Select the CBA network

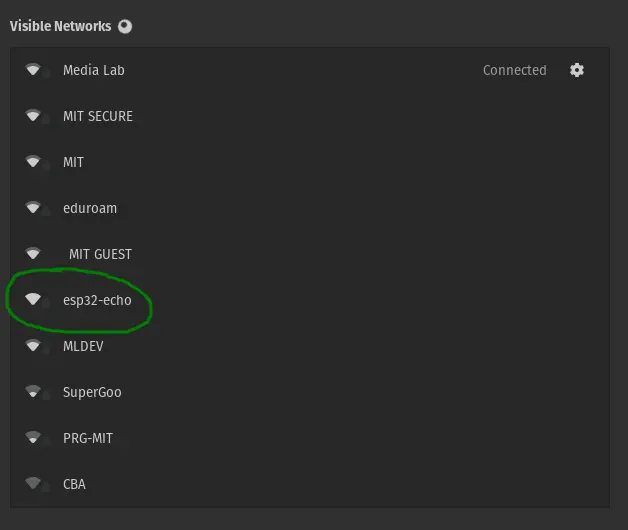[74, 484]
